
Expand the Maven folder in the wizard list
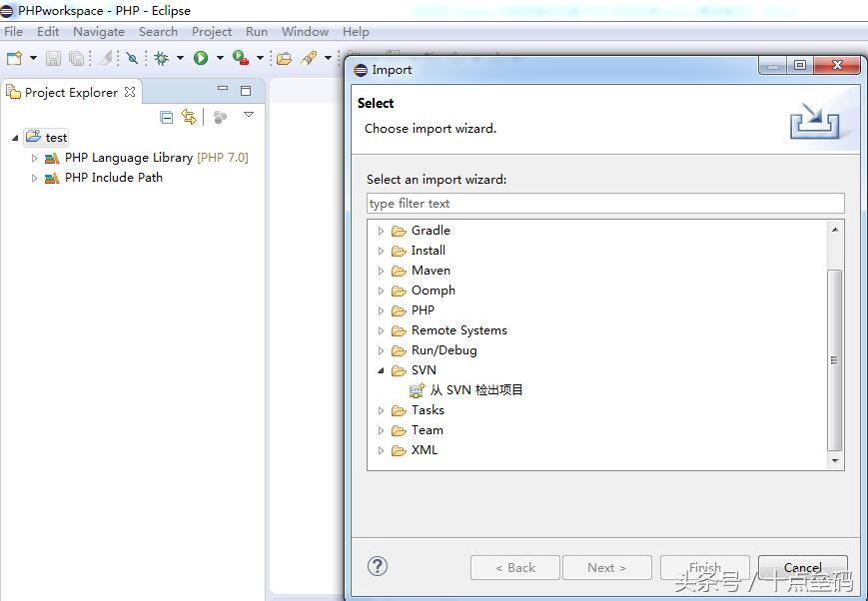[x=381, y=270]
